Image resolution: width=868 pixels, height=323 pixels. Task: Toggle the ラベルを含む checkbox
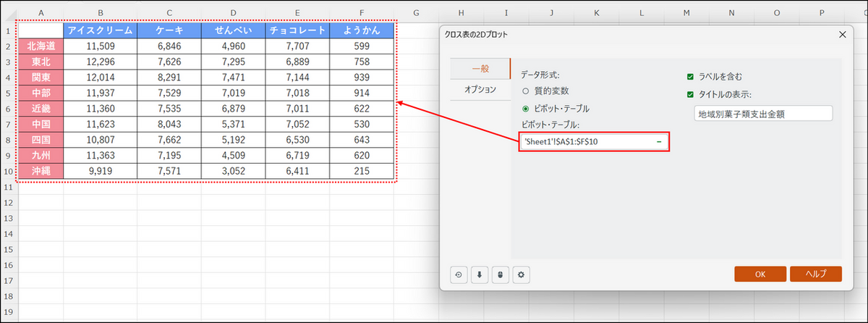point(691,76)
